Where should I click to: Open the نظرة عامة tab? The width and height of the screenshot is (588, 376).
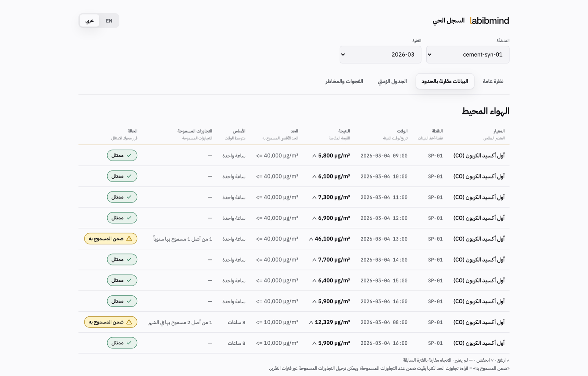493,81
